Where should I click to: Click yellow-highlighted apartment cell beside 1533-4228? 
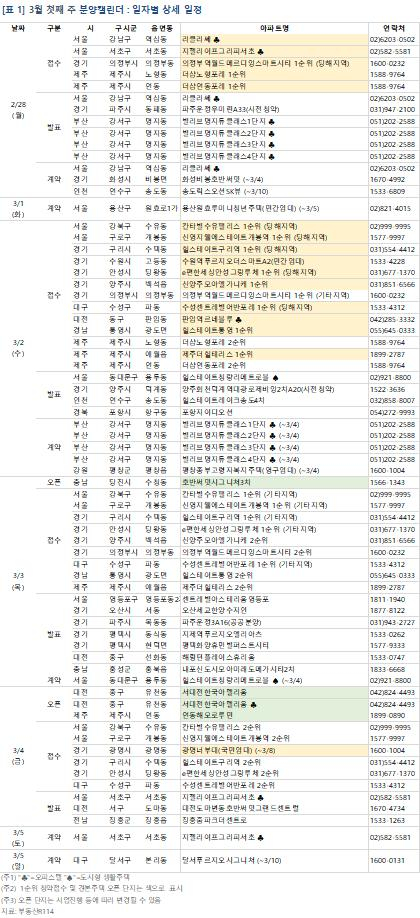pos(274,263)
